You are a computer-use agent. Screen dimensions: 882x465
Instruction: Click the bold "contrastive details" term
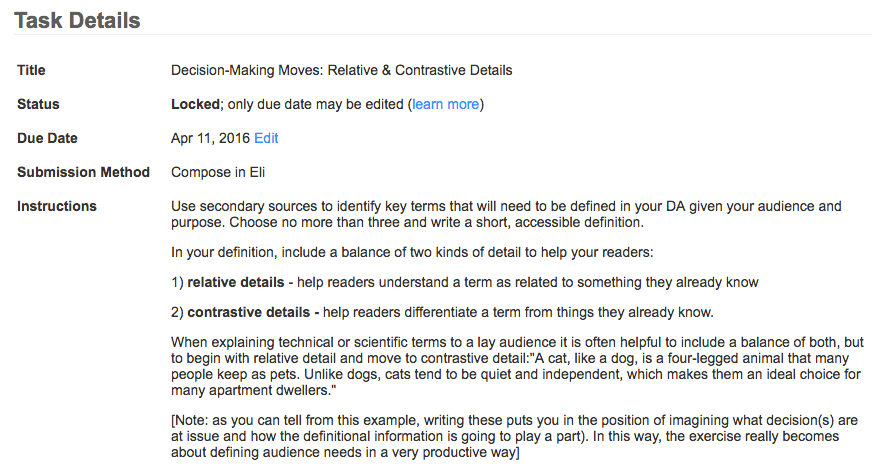point(249,313)
